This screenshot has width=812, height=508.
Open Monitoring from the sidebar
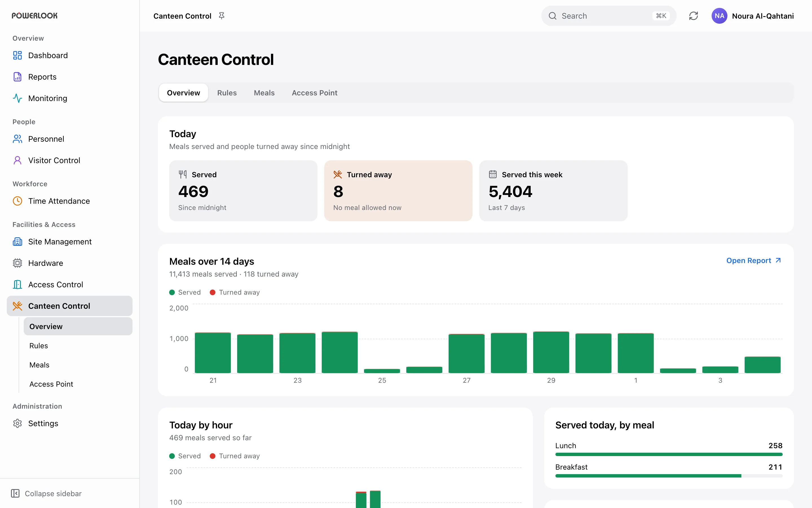coord(69,98)
